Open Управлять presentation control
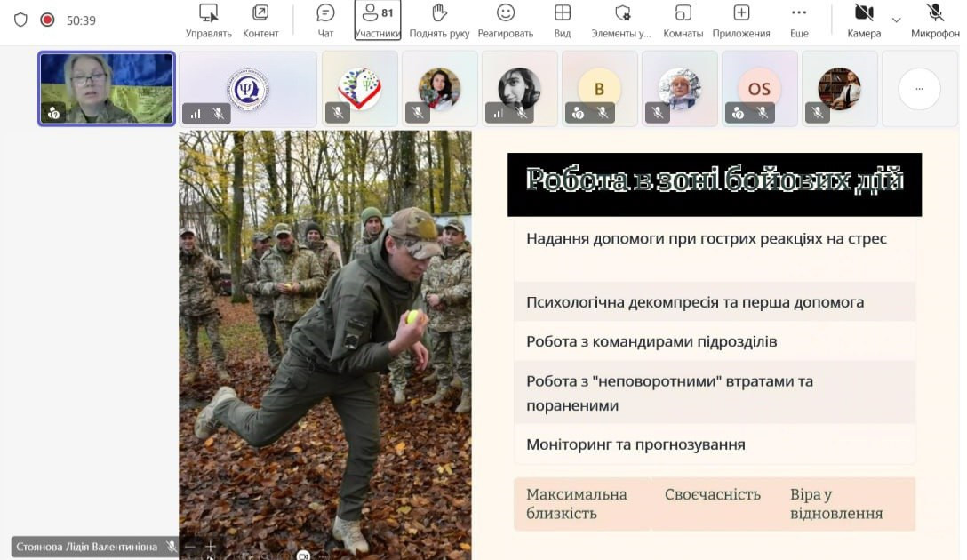 tap(208, 20)
